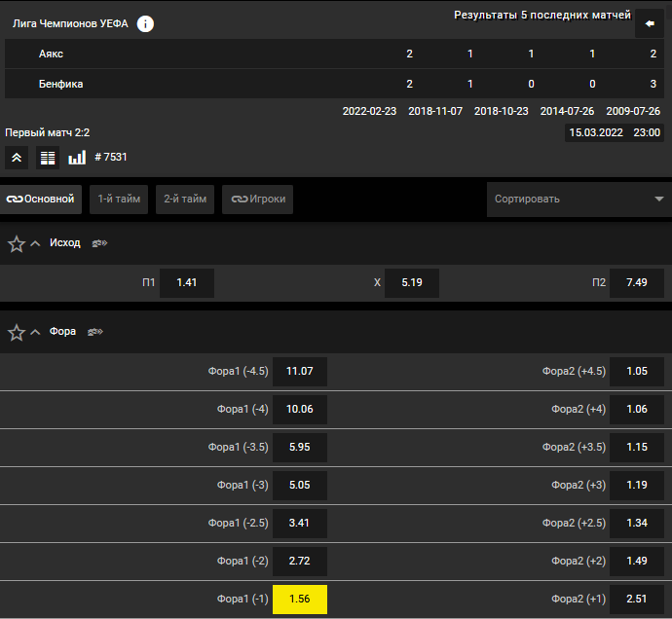Select Фора1 (-4) odds 10.06
Screen dimensions: 672x619
(x=300, y=410)
